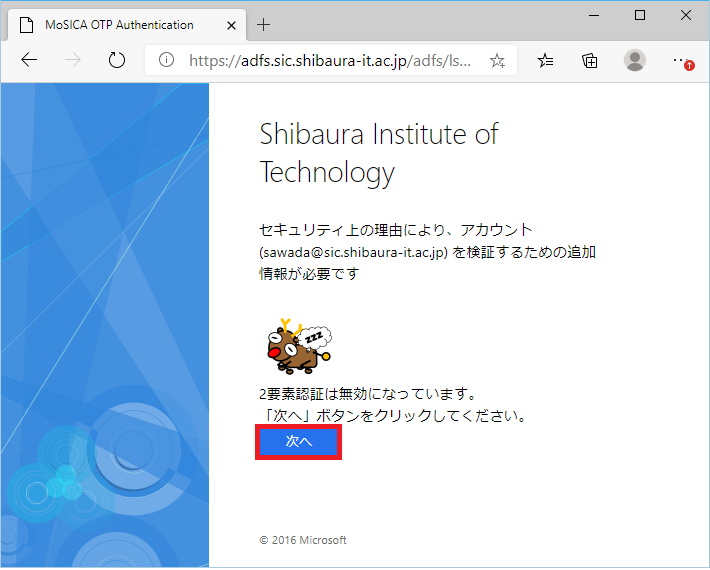Click the address bar URL field
Image resolution: width=710 pixels, height=570 pixels.
[331, 60]
